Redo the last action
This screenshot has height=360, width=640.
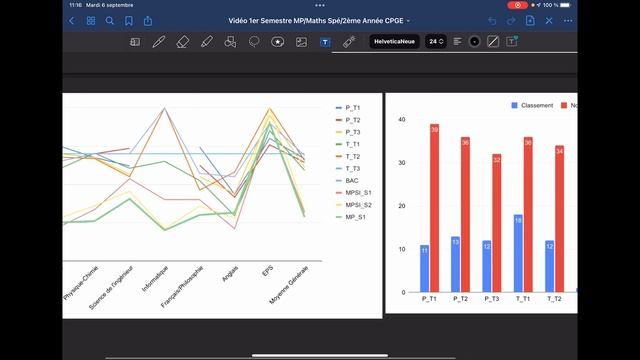tap(511, 21)
